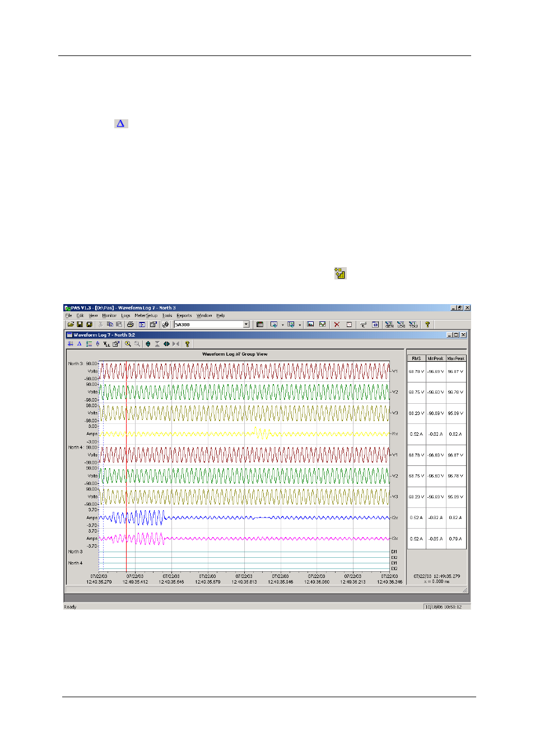Click the Waveform Log #7 Group View title
Screen dimensions: 535x756
point(235,354)
